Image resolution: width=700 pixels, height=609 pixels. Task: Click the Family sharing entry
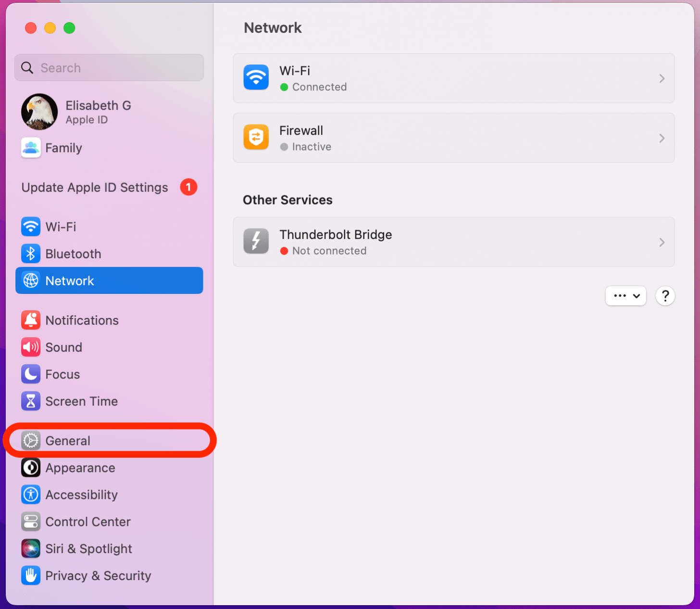tap(63, 148)
